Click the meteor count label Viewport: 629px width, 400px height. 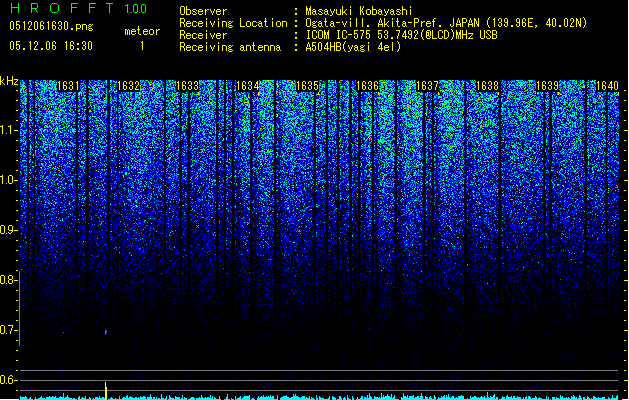coord(142,31)
